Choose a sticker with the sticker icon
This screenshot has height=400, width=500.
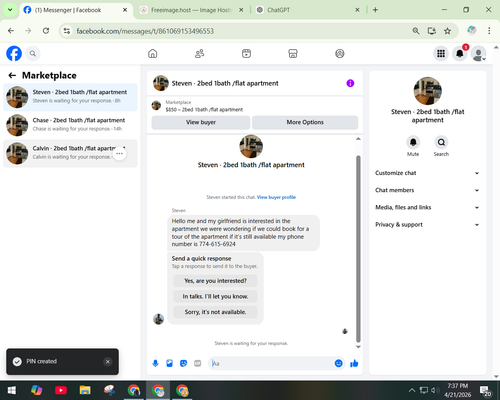point(183,363)
